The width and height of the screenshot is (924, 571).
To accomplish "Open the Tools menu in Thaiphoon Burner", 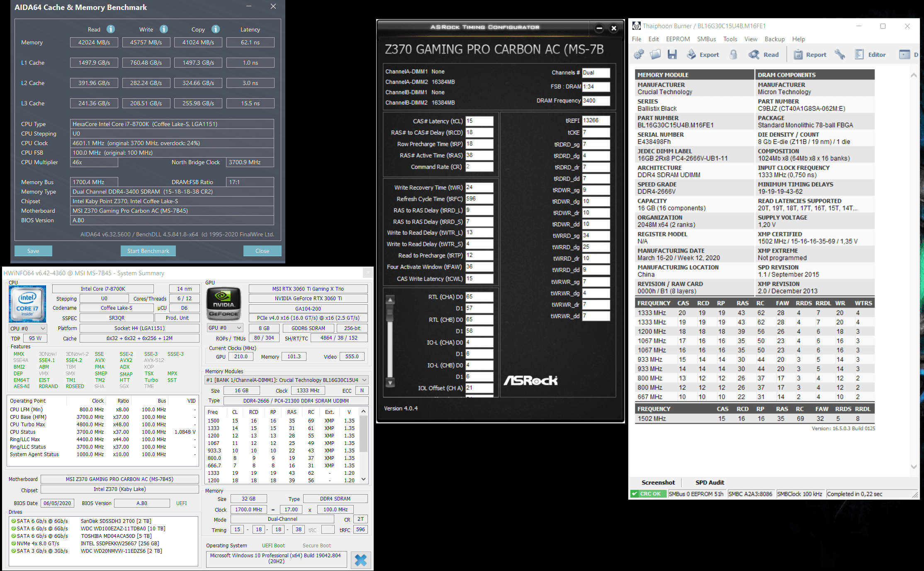I will tap(730, 39).
